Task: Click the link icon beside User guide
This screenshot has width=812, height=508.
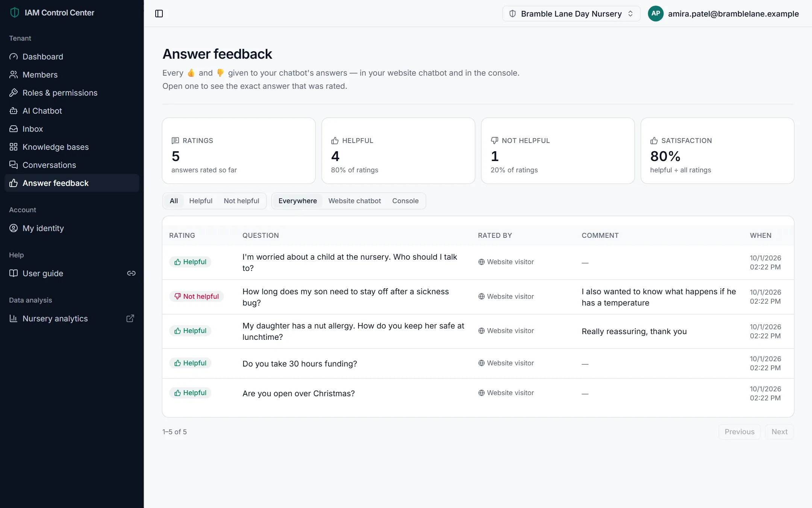Action: (131, 273)
